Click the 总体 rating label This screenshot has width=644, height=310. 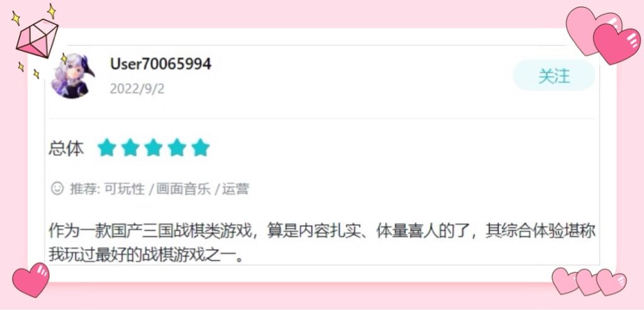point(66,148)
